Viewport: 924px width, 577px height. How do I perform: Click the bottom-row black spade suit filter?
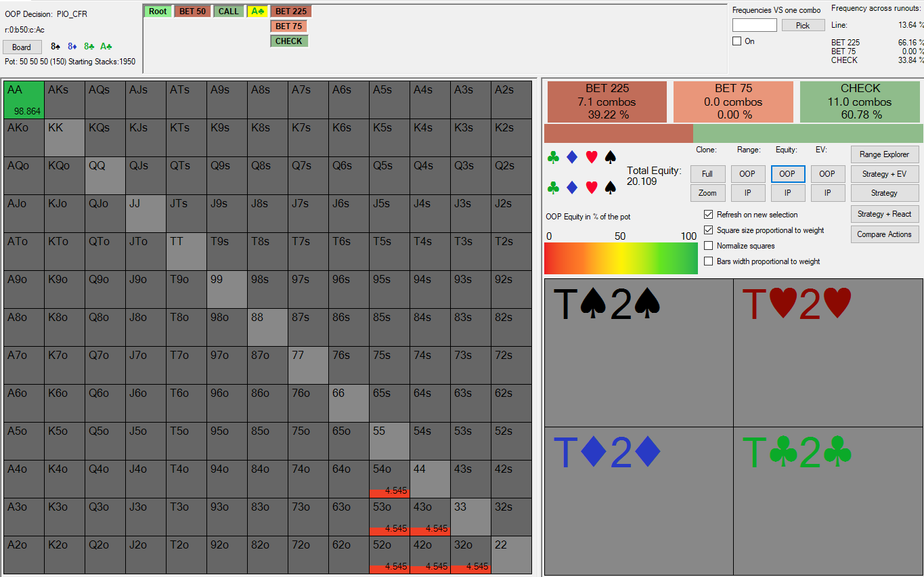610,188
